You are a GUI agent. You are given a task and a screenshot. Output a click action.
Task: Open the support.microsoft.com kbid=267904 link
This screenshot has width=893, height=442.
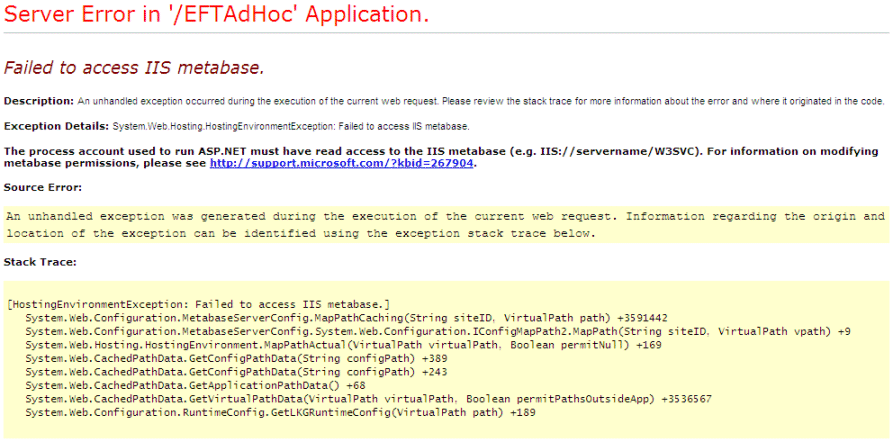(x=342, y=163)
